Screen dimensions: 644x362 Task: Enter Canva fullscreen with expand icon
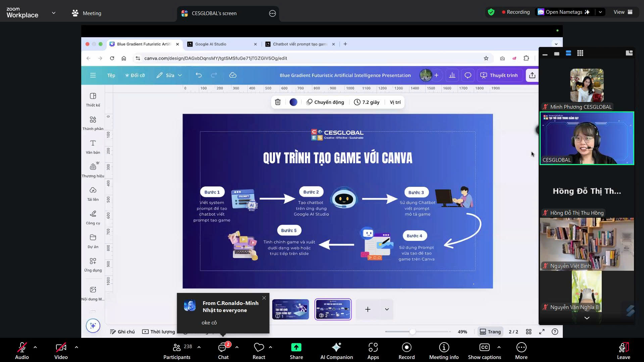pos(542,331)
